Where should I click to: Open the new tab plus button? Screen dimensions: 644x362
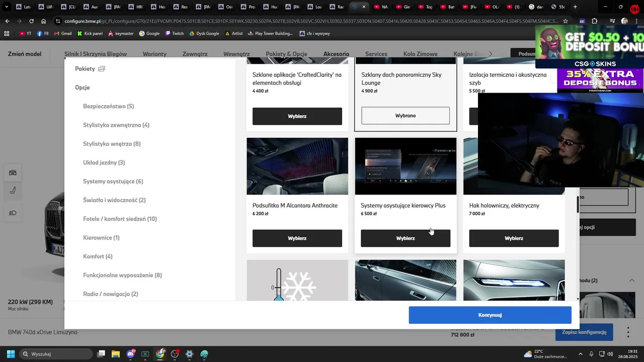pos(575,7)
